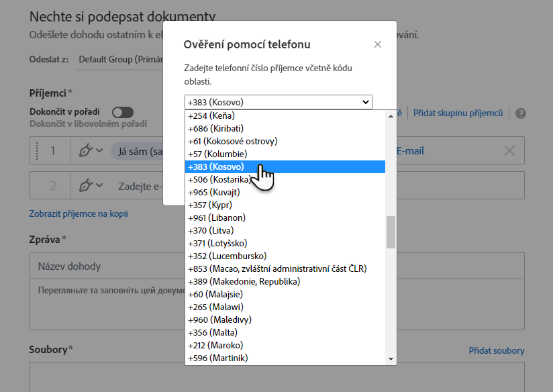Remove recipient 1 with the X icon

point(509,151)
